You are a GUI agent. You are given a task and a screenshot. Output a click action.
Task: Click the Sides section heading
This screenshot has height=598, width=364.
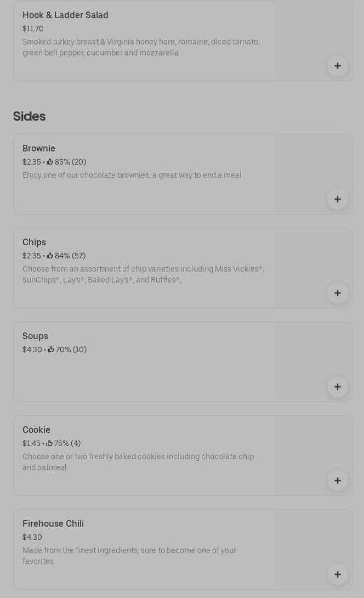pos(29,116)
